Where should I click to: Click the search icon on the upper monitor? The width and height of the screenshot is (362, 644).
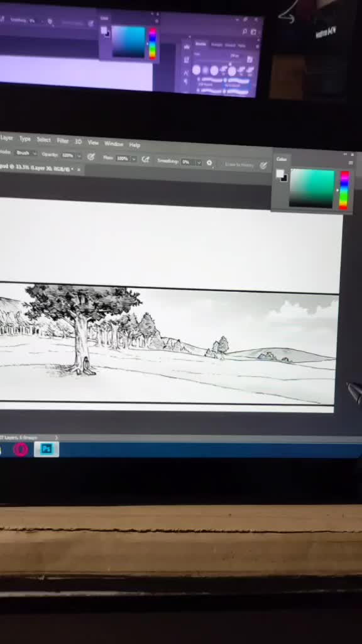[x=244, y=31]
